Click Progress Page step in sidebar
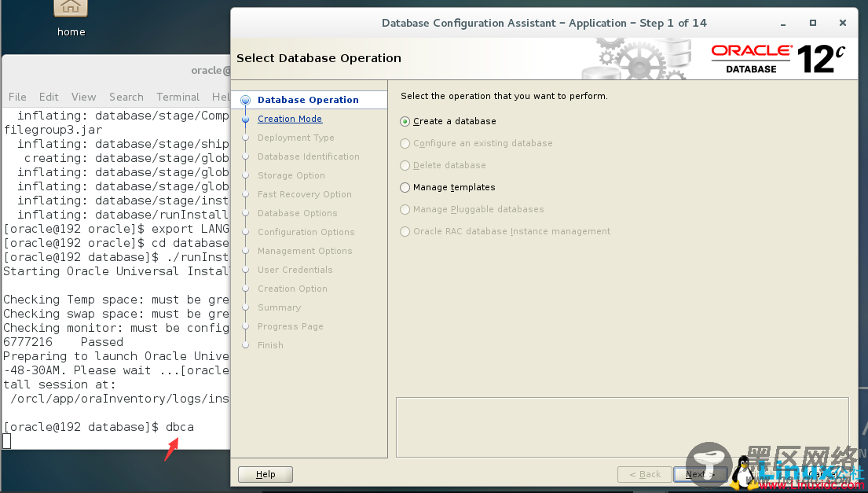Image resolution: width=868 pixels, height=493 pixels. click(290, 326)
